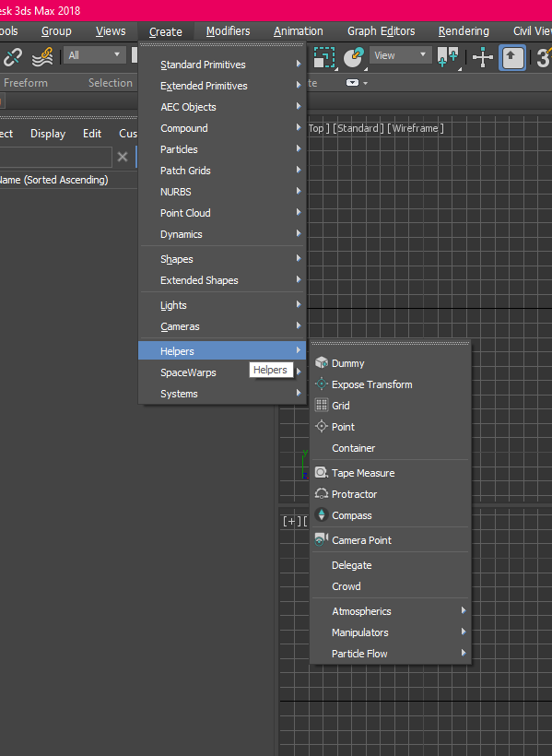
Task: Close the Create menu via menu bar
Action: (x=165, y=32)
